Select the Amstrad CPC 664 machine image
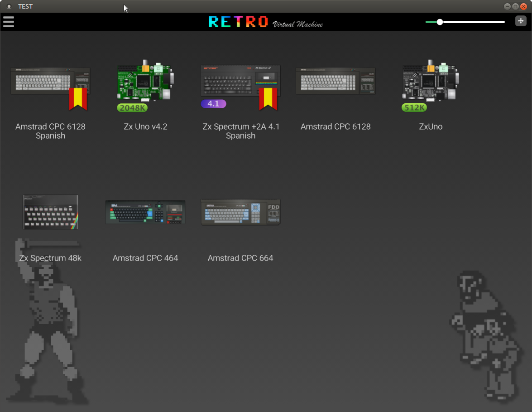The image size is (532, 412). click(240, 212)
